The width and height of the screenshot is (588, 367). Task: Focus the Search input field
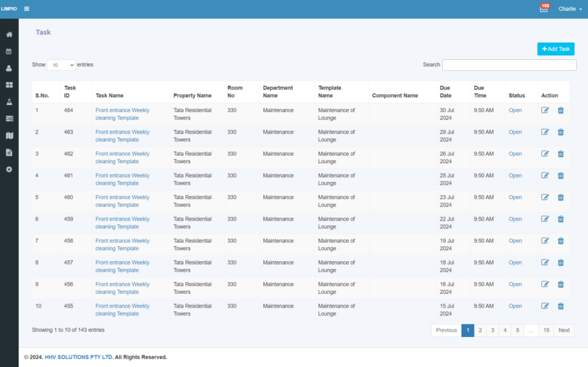pos(509,65)
